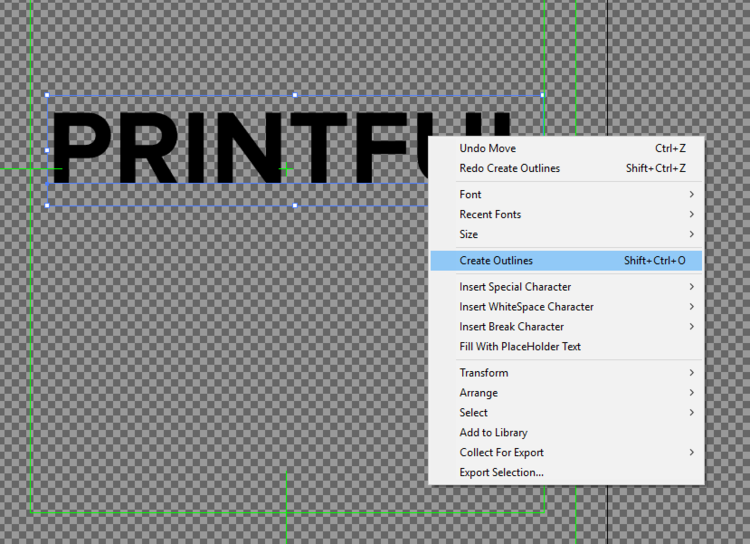Click bottom-center selection handle of text frame
The height and width of the screenshot is (544, 750).
click(x=295, y=206)
